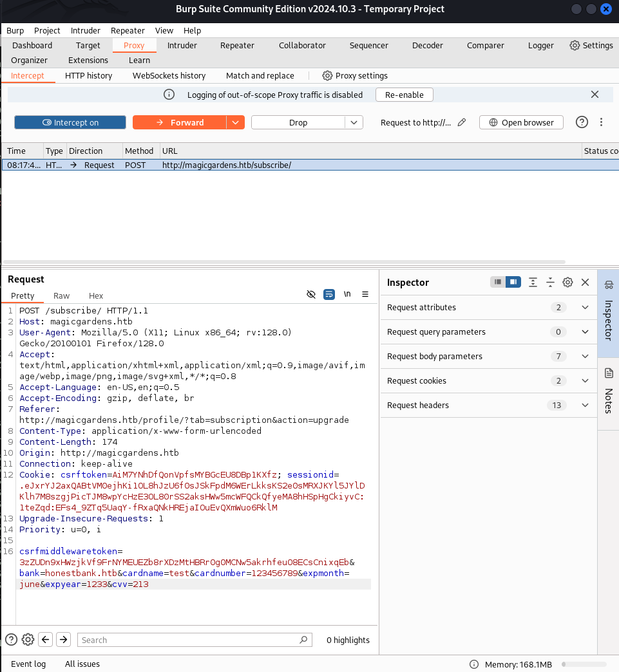Open the Event log
The width and height of the screenshot is (619, 672).
point(28,664)
